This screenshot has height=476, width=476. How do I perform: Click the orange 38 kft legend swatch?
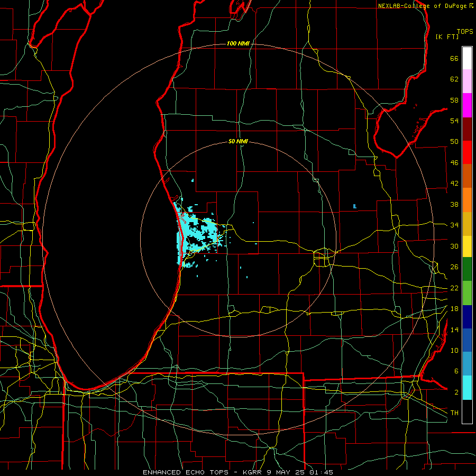[x=467, y=200]
